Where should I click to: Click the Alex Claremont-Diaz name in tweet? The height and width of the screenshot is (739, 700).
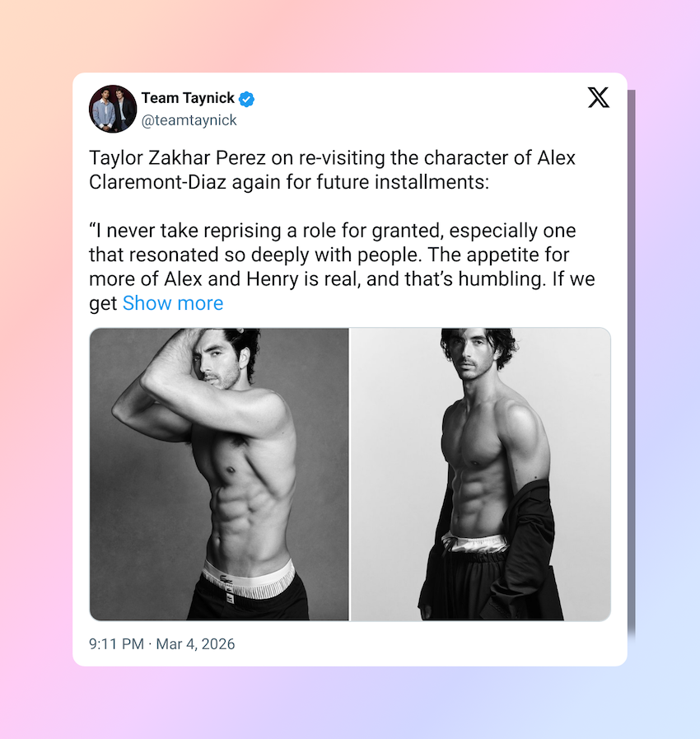(332, 170)
